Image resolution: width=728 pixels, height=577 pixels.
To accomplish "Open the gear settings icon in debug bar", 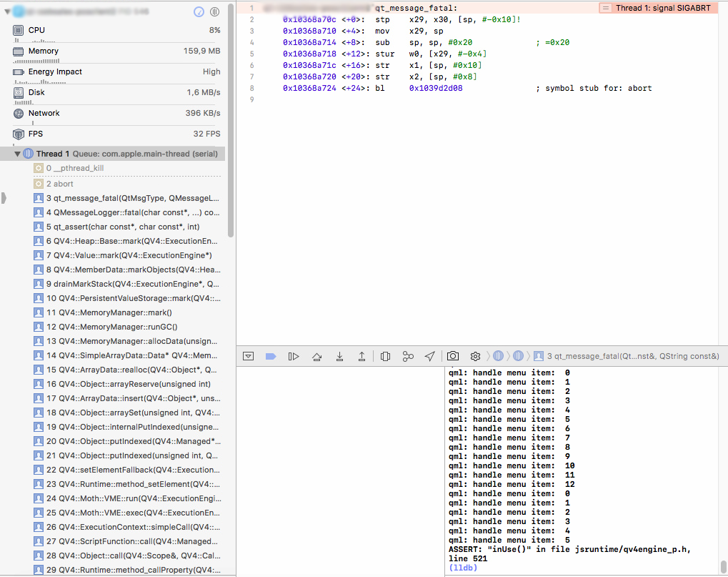I will click(x=475, y=356).
